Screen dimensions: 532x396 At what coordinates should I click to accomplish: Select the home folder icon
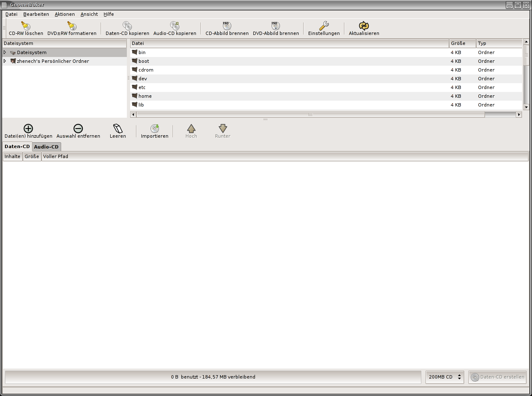pos(134,96)
